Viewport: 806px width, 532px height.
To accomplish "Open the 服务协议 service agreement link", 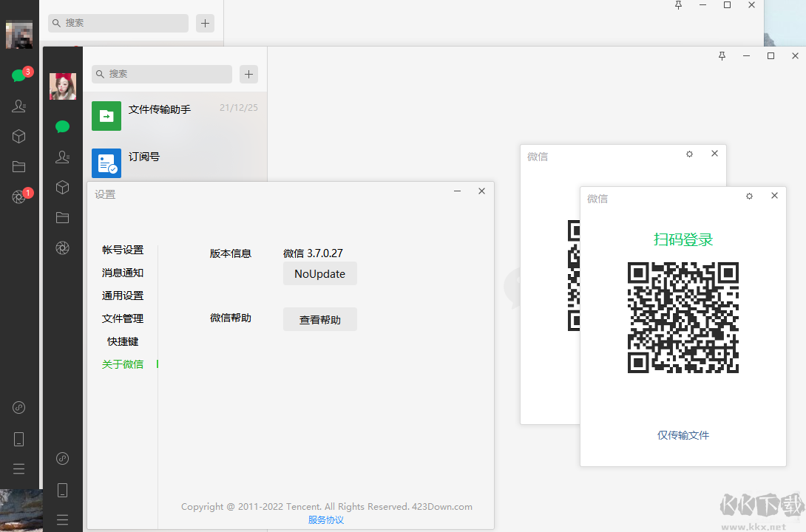I will pyautogui.click(x=326, y=519).
